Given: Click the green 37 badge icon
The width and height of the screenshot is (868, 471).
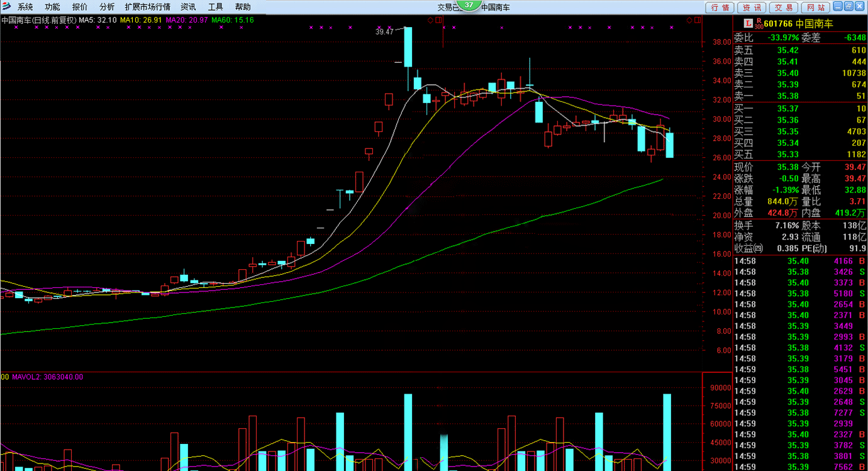Looking at the screenshot, I should pyautogui.click(x=468, y=5).
